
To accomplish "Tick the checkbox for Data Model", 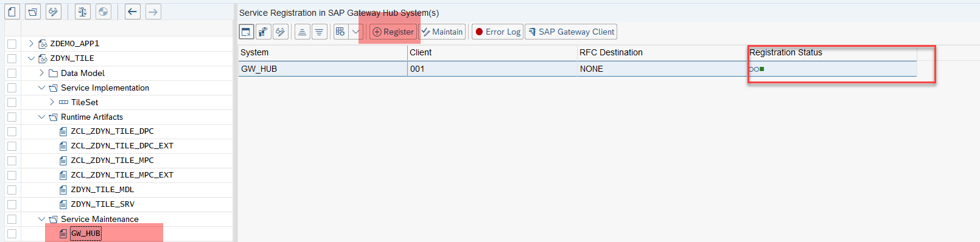I will 12,73.
